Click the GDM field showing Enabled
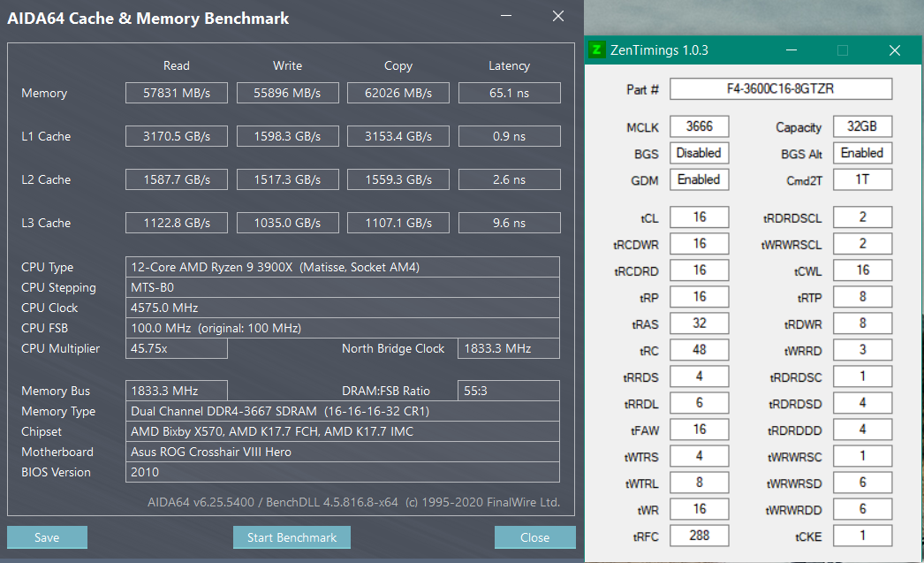 (700, 179)
